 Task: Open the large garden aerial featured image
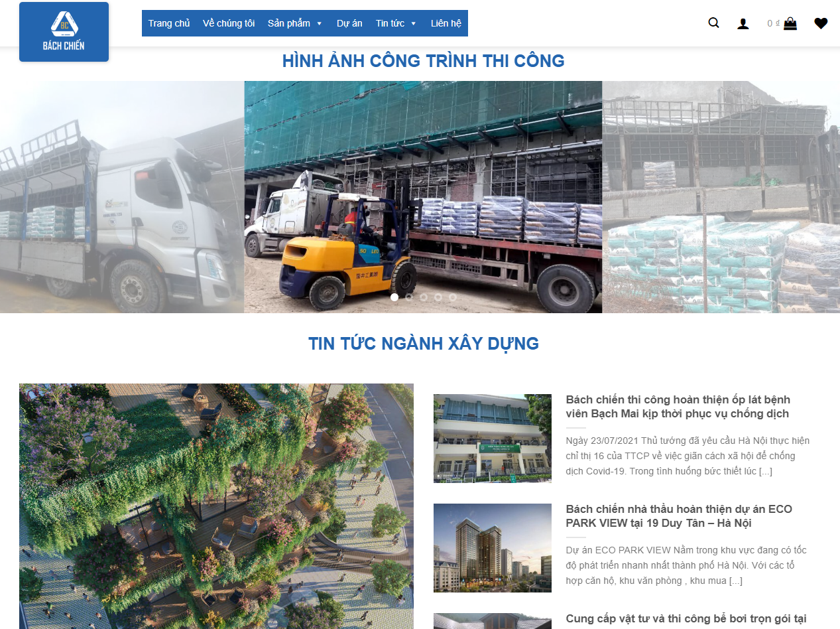[216, 506]
